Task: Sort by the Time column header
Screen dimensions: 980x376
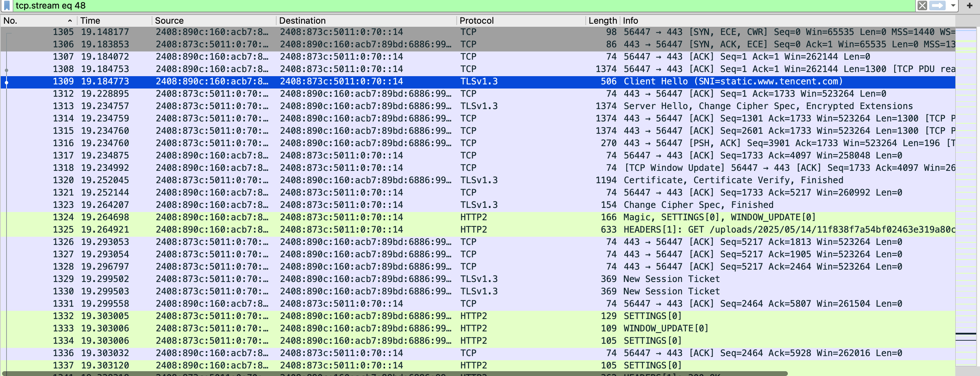Action: 115,21
